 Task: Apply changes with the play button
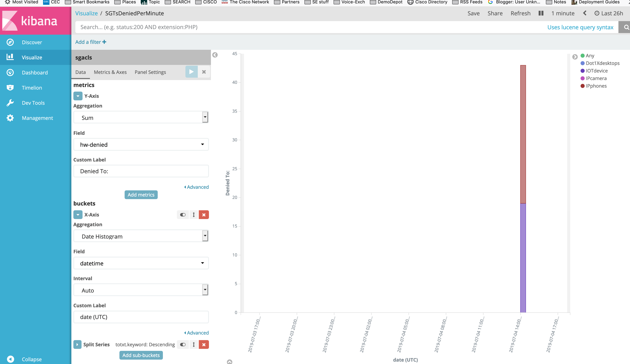coord(191,72)
